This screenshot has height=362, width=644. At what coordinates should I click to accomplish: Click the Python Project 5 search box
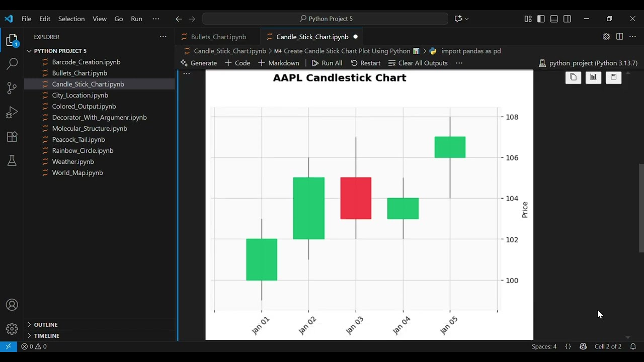click(326, 19)
